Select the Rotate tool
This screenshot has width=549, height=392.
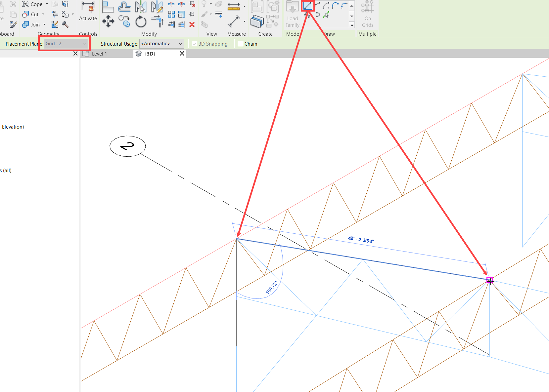tap(141, 21)
